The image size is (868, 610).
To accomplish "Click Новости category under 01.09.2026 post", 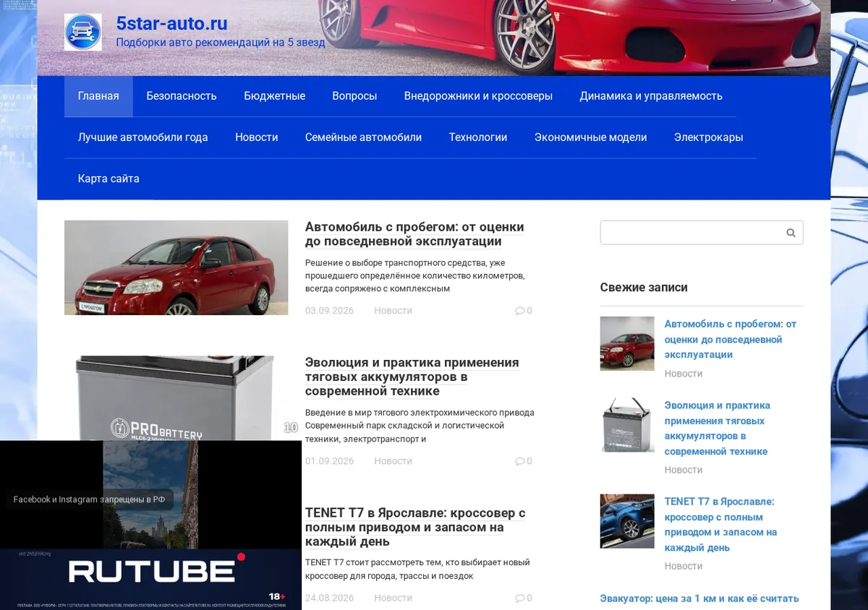I will (x=393, y=461).
